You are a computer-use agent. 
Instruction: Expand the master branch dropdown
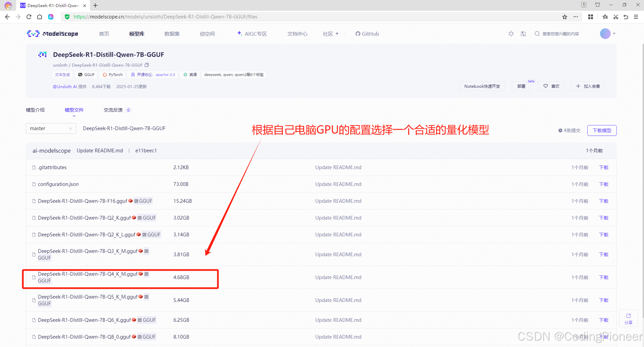pos(51,128)
